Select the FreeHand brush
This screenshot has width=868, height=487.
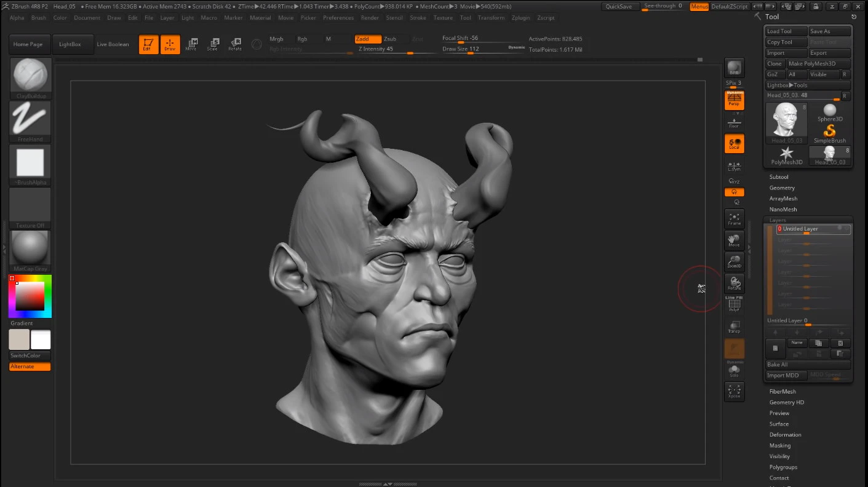pos(30,121)
